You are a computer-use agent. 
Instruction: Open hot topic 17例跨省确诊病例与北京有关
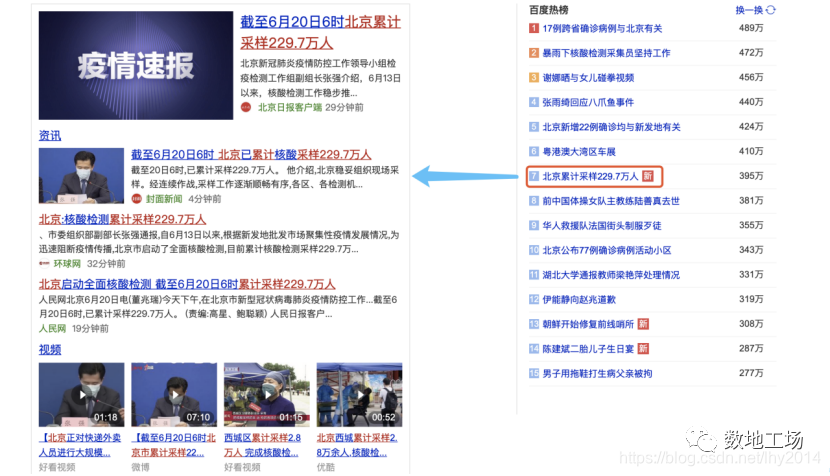(x=602, y=29)
